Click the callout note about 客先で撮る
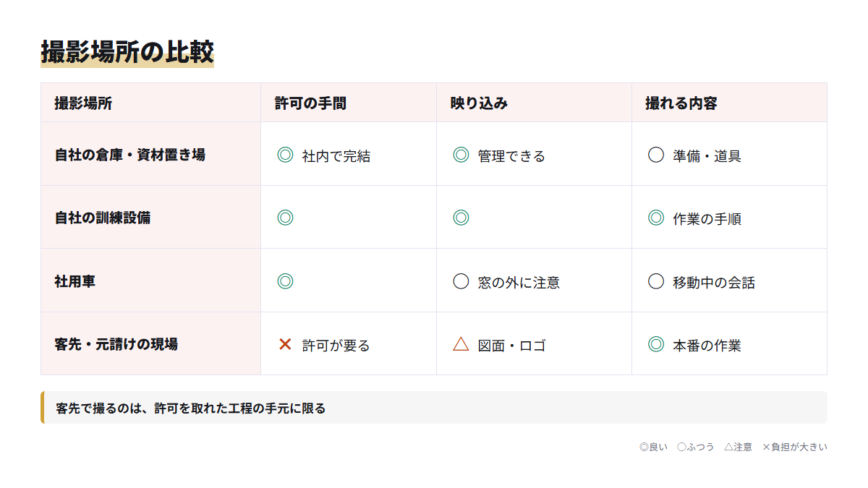The height and width of the screenshot is (488, 868). pyautogui.click(x=434, y=407)
